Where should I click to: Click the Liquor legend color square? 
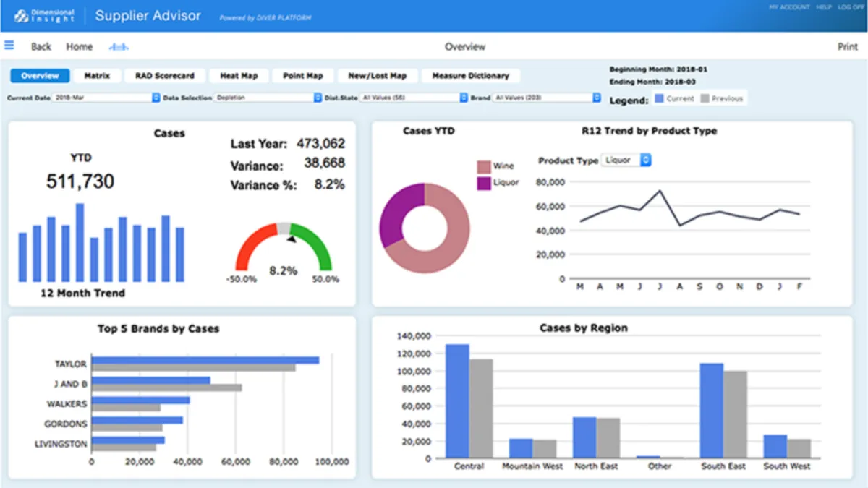point(483,184)
